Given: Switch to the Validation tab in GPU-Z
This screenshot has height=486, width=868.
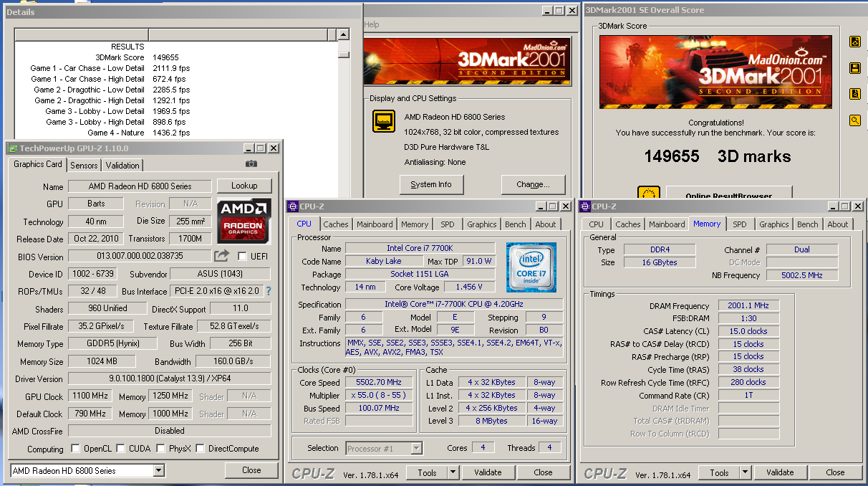Looking at the screenshot, I should (122, 165).
